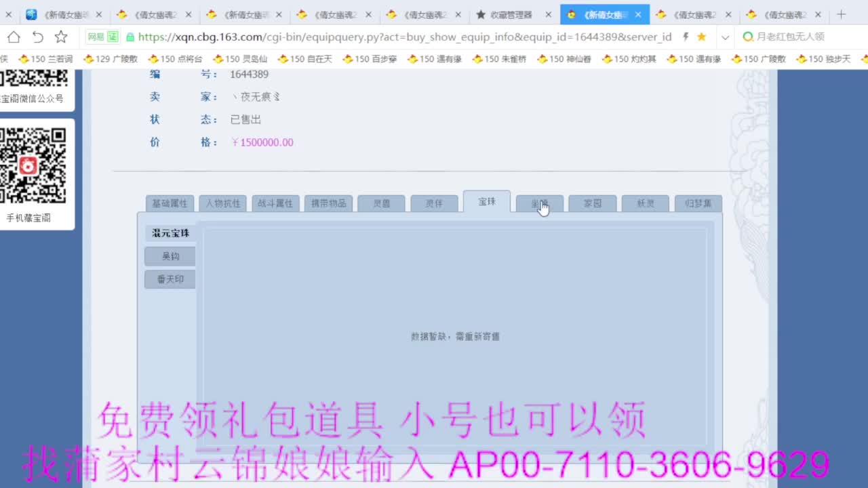
Task: Click the phone treasure pavilion QR code
Action: point(33,166)
